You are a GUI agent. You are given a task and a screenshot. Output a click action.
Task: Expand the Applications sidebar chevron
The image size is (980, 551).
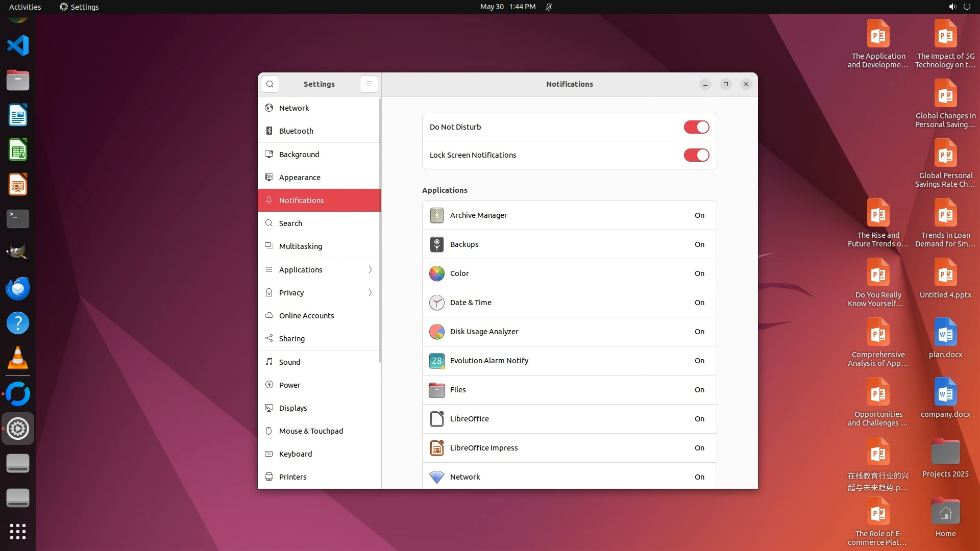click(370, 269)
